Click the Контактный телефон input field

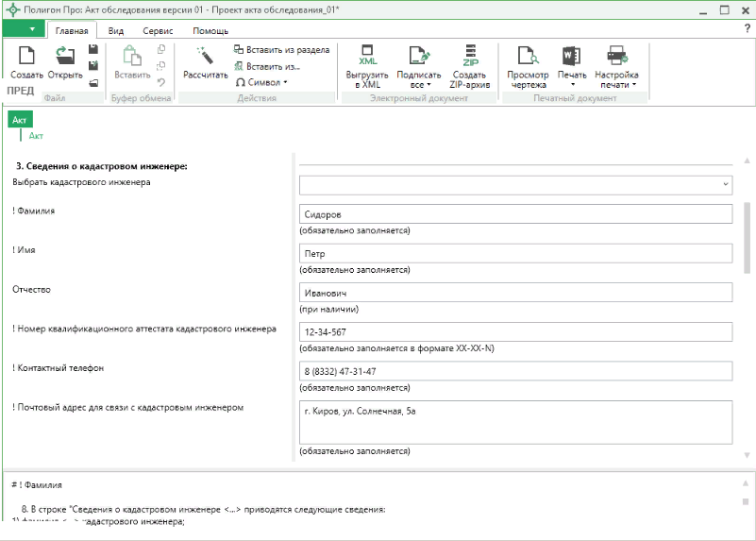pyautogui.click(x=514, y=371)
